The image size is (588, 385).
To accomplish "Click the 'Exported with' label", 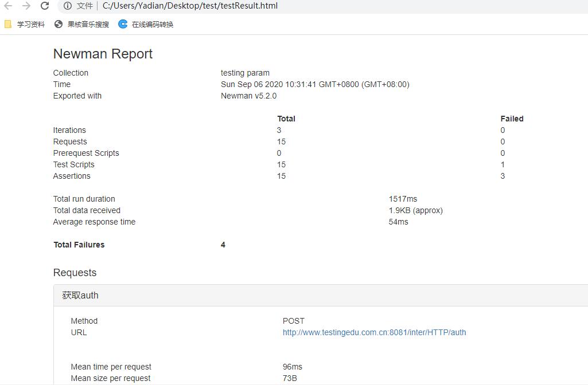I will [77, 96].
